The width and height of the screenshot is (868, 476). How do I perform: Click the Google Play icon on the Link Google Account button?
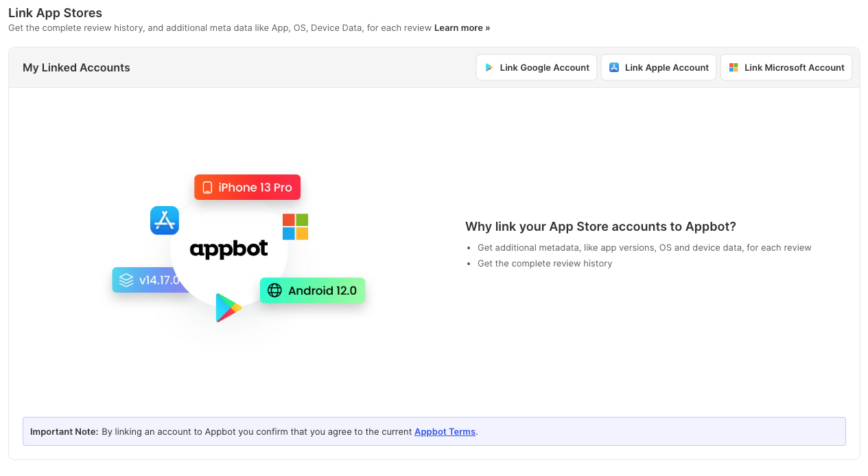point(489,67)
